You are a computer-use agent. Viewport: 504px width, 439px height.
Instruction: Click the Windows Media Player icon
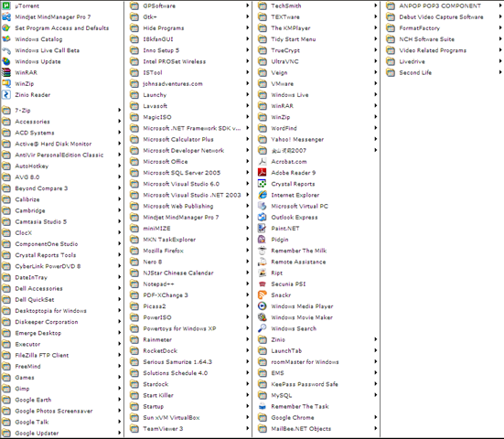pos(263,306)
